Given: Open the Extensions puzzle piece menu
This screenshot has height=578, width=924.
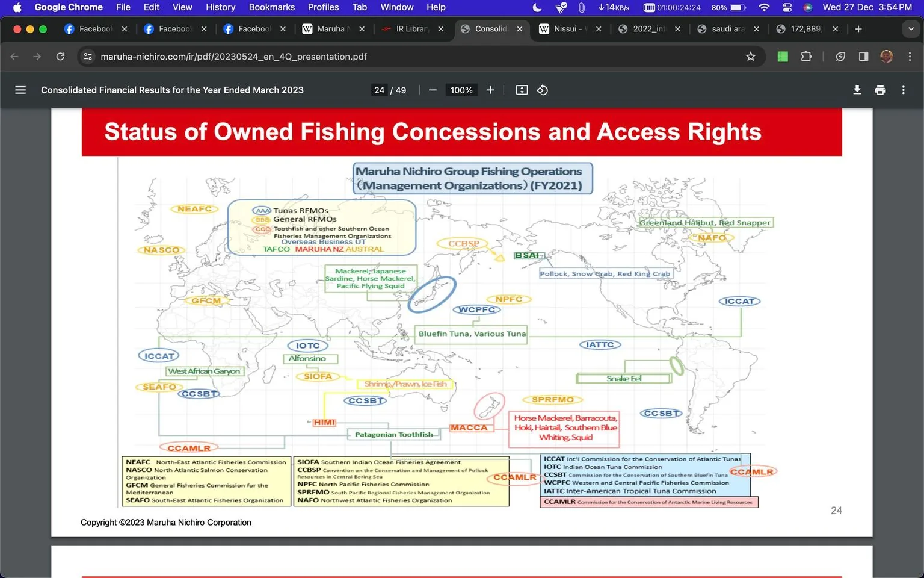Looking at the screenshot, I should pos(806,56).
